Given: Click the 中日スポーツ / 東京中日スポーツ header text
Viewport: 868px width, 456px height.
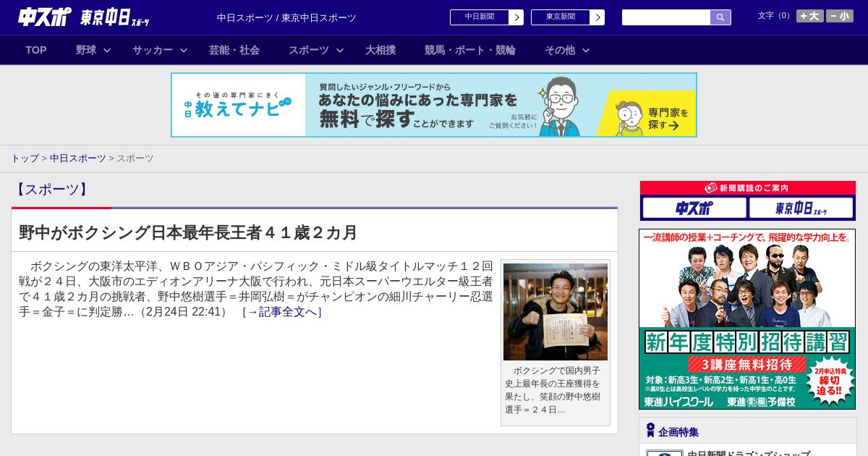Looking at the screenshot, I should pyautogui.click(x=286, y=17).
